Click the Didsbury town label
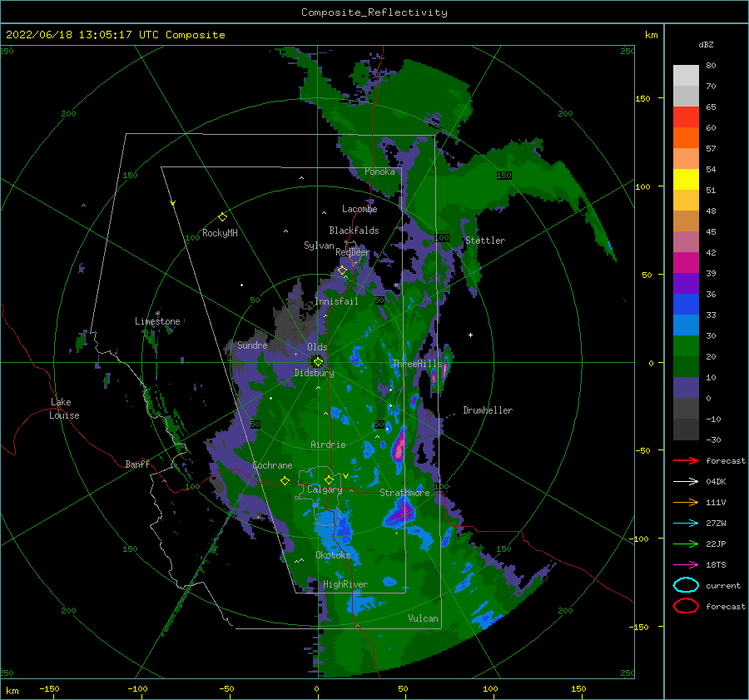This screenshot has height=700, width=749. (x=314, y=373)
